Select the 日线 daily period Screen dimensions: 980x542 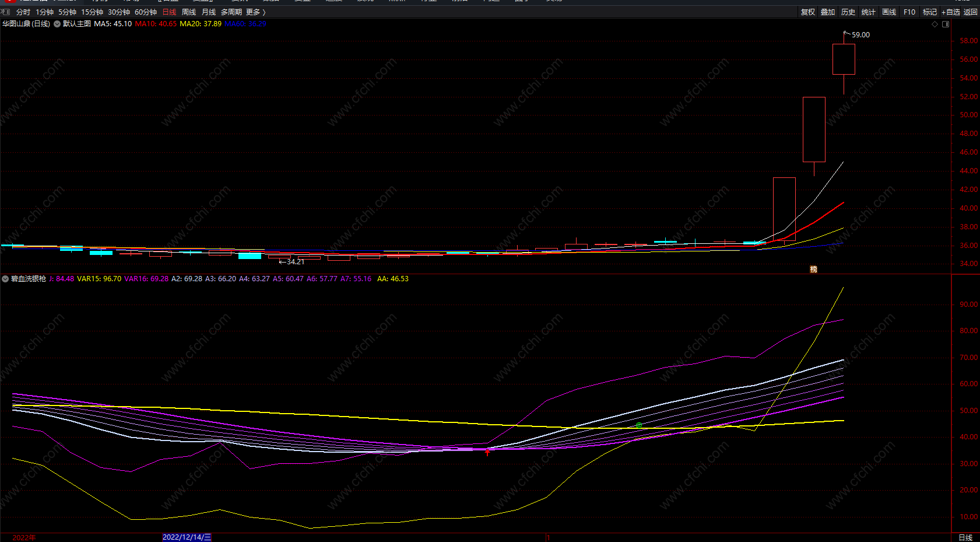169,12
